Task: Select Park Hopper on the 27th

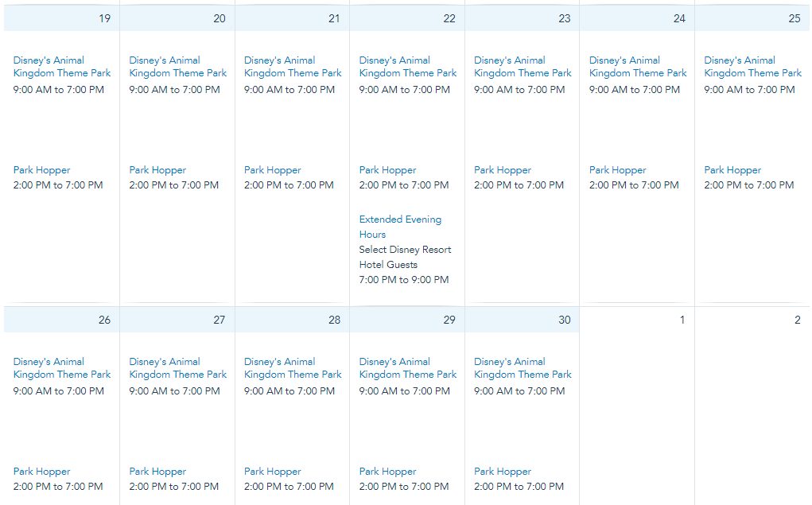Action: click(157, 472)
